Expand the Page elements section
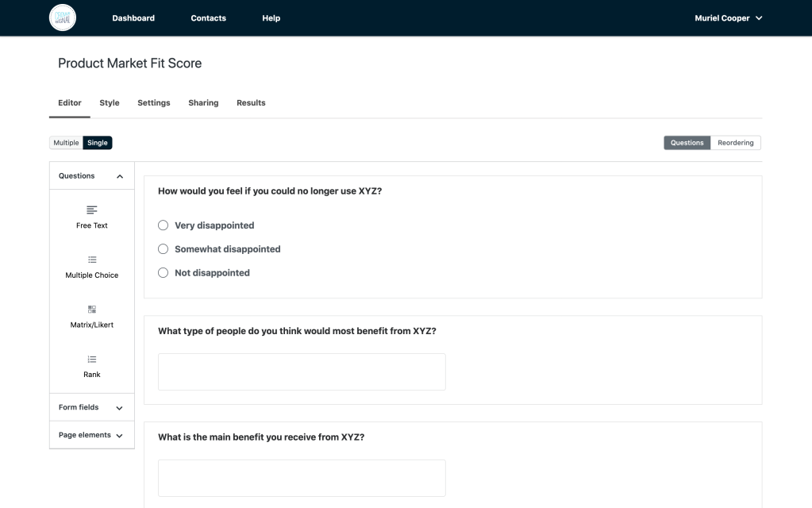Image resolution: width=812 pixels, height=508 pixels. (120, 436)
